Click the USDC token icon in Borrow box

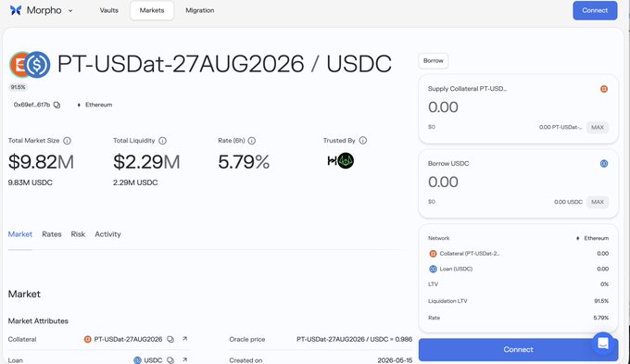pyautogui.click(x=604, y=164)
